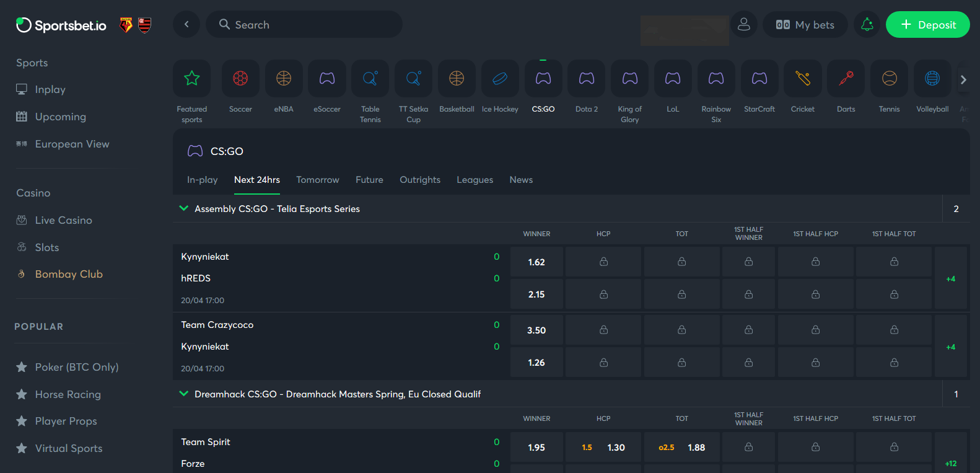Open European View from the sidebar
This screenshot has height=473, width=980.
[x=63, y=144]
